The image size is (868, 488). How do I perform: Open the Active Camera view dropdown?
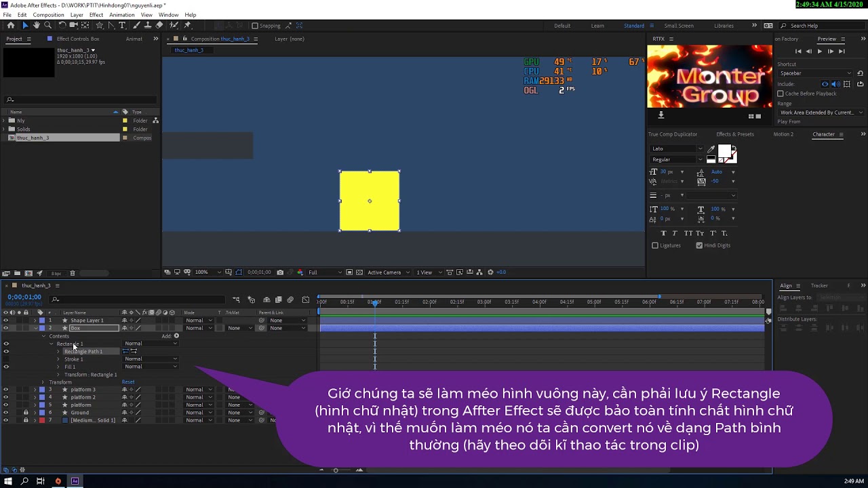coord(388,272)
